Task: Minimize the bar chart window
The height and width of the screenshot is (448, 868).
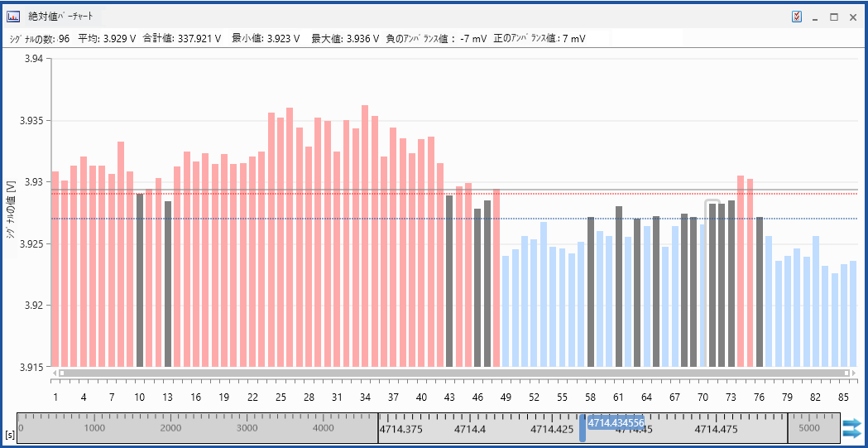Action: click(815, 17)
